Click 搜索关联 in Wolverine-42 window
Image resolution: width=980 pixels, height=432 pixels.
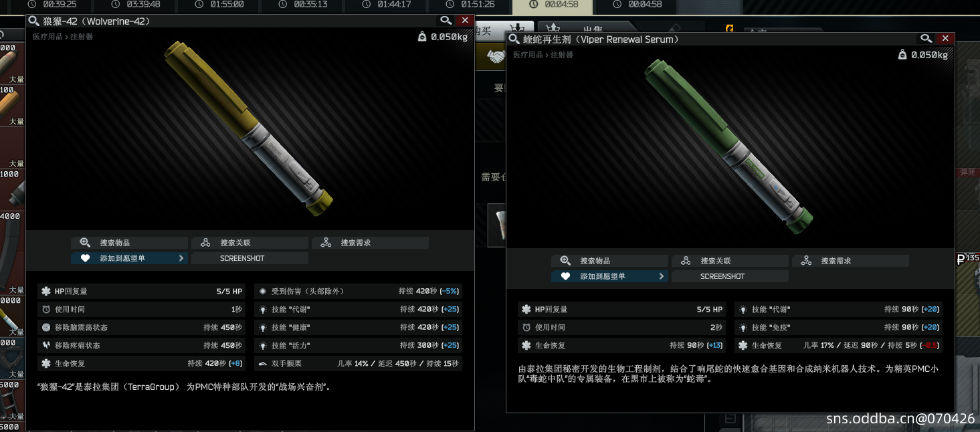coord(250,243)
